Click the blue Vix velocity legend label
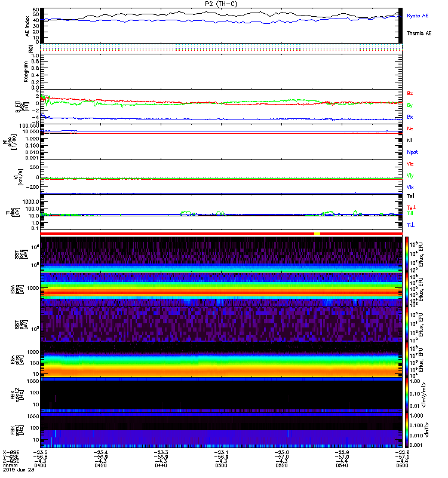 [410, 187]
